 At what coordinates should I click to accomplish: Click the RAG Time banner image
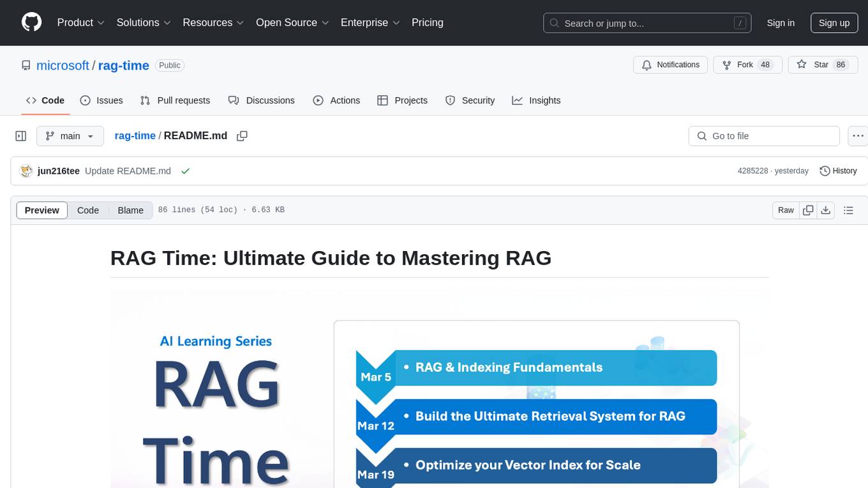pyautogui.click(x=440, y=388)
